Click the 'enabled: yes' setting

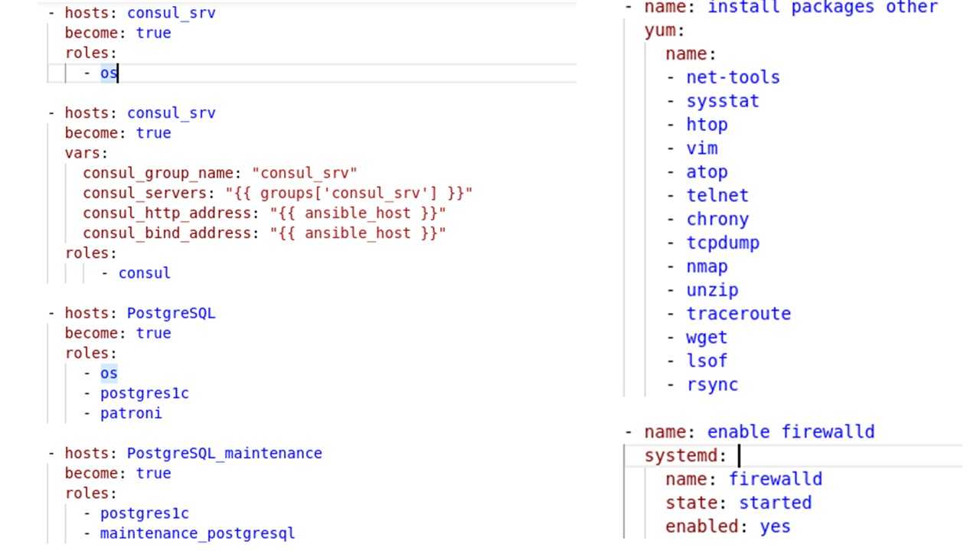tap(727, 527)
